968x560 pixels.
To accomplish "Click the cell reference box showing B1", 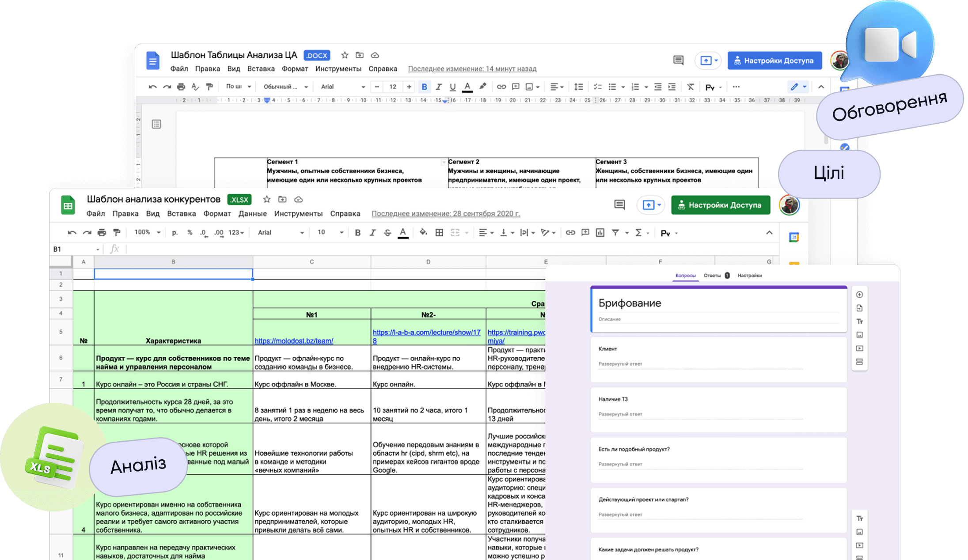I will [76, 250].
